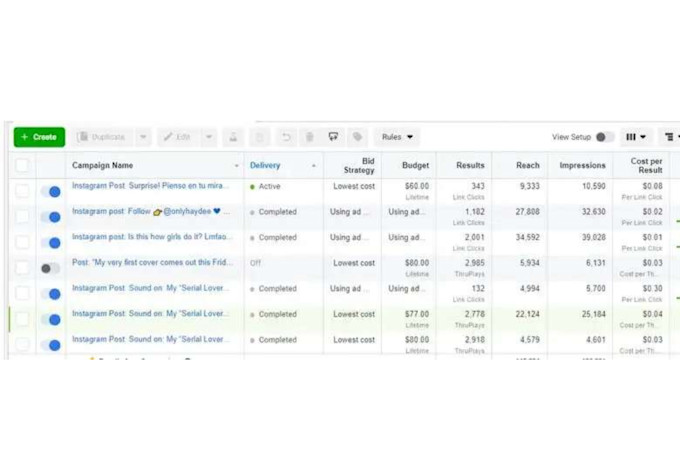Check the 'Is this how girls do it' row checkbox
This screenshot has height=459, width=680.
[x=22, y=242]
